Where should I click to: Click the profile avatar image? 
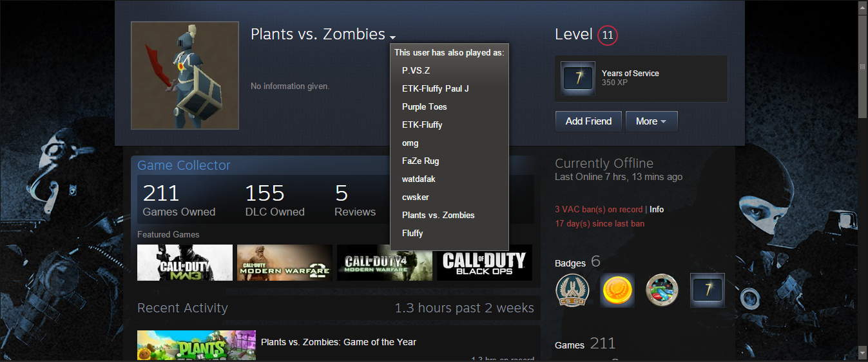click(185, 75)
